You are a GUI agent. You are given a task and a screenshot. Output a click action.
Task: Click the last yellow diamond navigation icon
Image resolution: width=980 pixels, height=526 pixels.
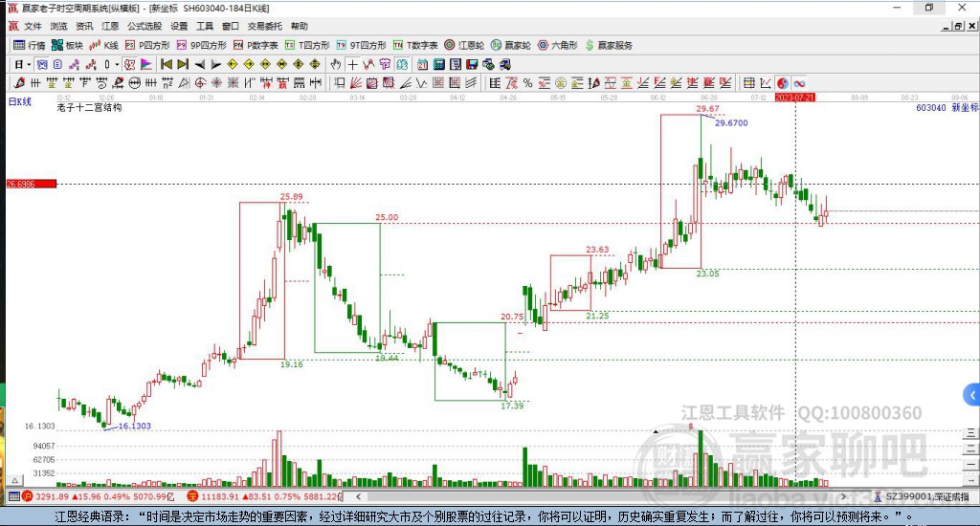click(314, 64)
